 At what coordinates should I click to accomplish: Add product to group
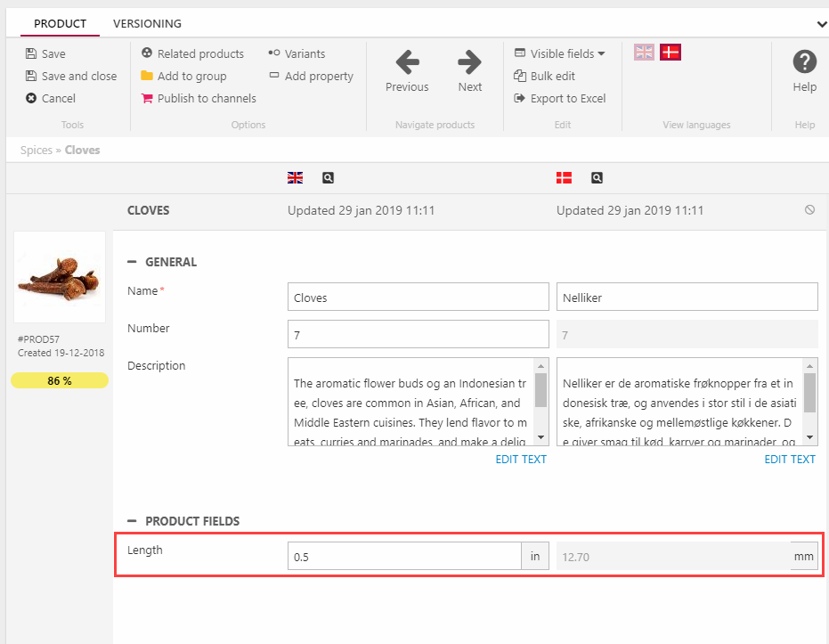(x=183, y=76)
